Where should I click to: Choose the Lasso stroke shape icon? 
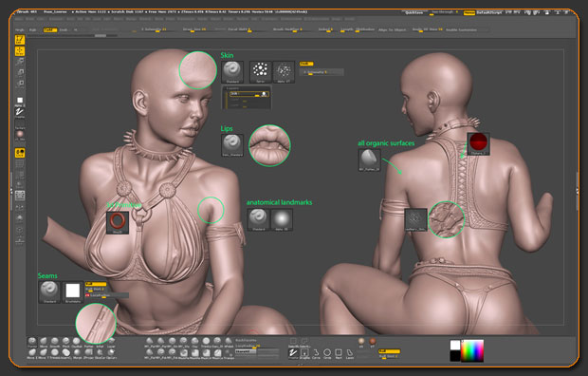(350, 354)
